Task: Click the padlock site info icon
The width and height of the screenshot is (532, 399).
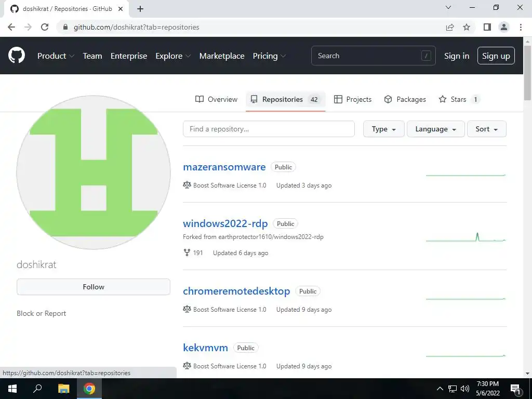Action: 65,27
